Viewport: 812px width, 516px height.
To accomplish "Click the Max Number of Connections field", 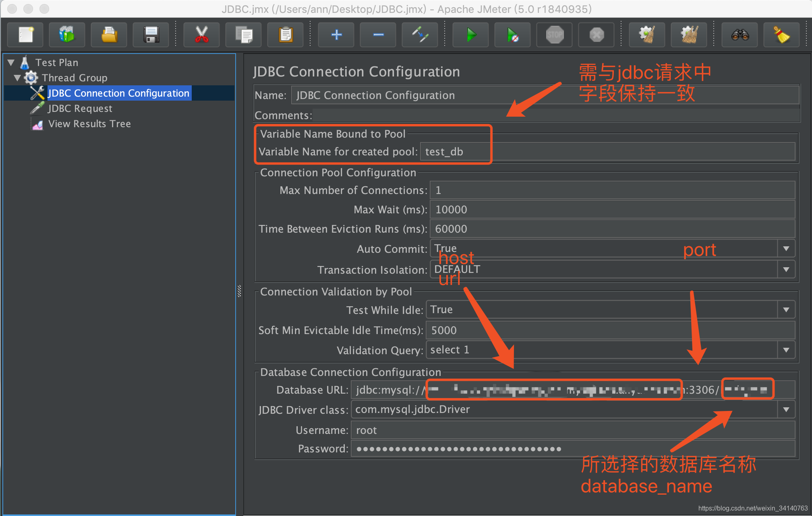I will (612, 190).
